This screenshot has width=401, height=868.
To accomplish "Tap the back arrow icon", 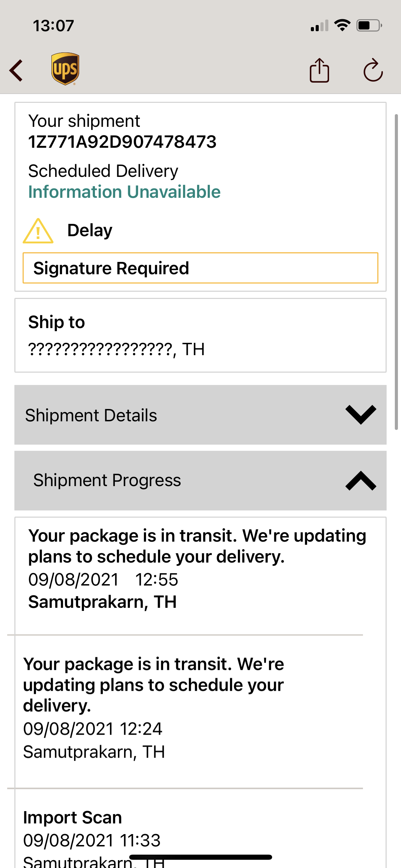I will (x=16, y=71).
